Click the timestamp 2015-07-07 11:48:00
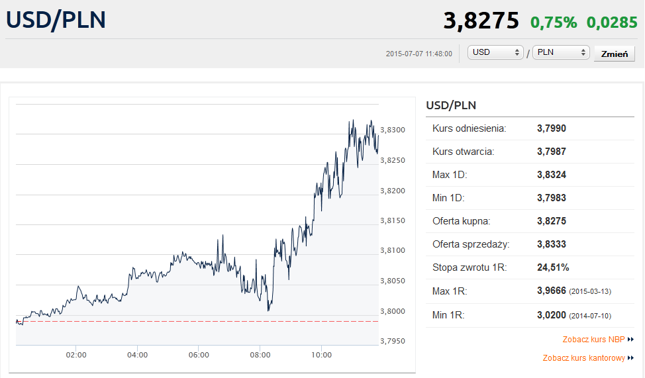 pyautogui.click(x=419, y=53)
